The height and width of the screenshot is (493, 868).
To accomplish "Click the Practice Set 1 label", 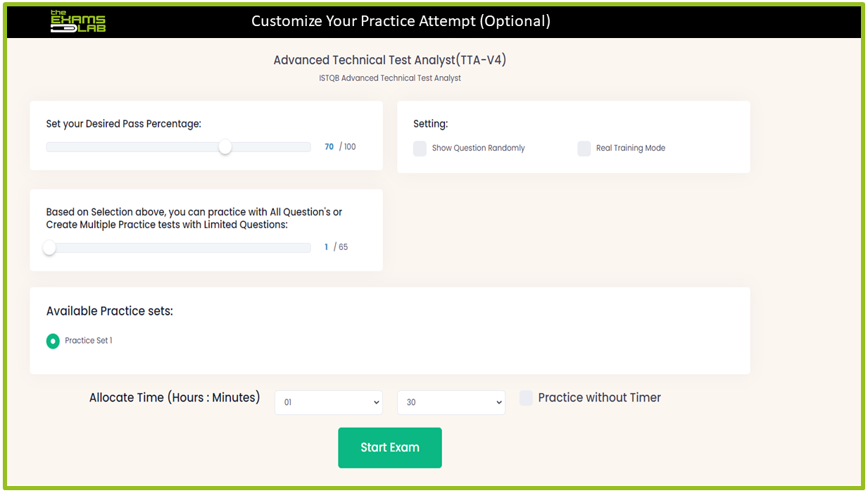I will point(89,341).
